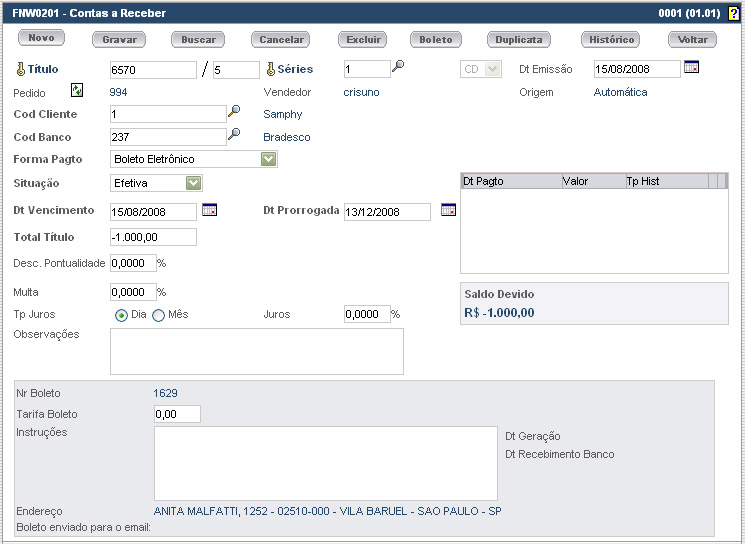Viewport: 745px width, 544px height.
Task: Open the CD dropdown
Action: point(481,69)
